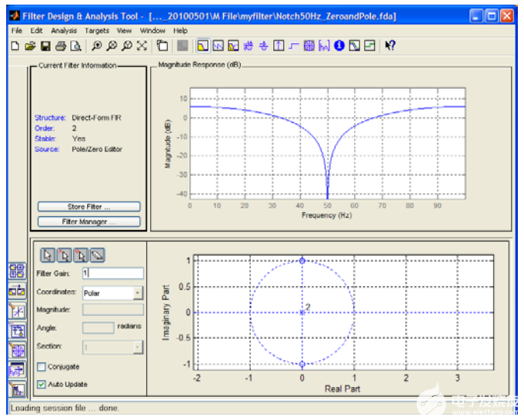Screen dimensions: 524x420
Task: Click the Save filter session icon
Action: pos(45,46)
